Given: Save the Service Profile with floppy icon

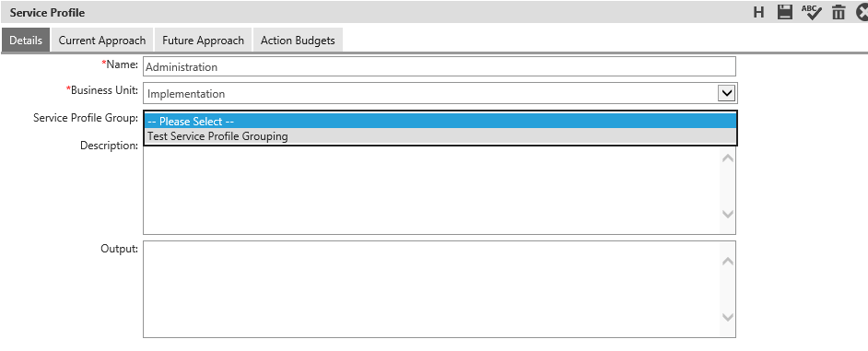Looking at the screenshot, I should [784, 12].
